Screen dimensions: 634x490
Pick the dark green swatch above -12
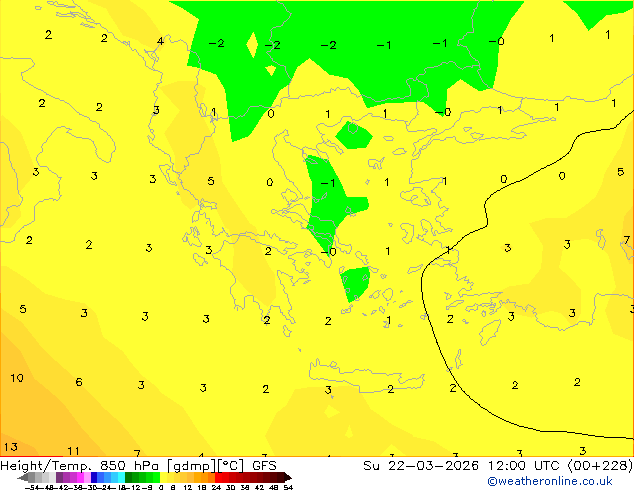128,478
